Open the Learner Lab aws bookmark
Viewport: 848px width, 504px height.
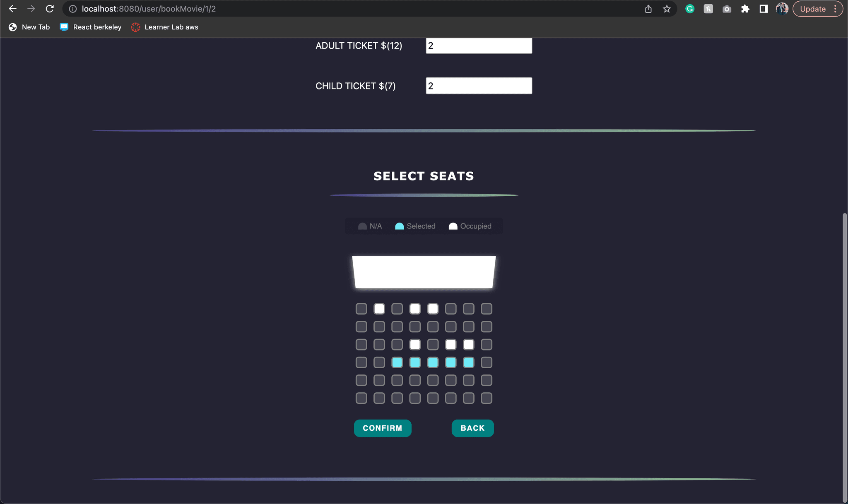[x=165, y=27]
